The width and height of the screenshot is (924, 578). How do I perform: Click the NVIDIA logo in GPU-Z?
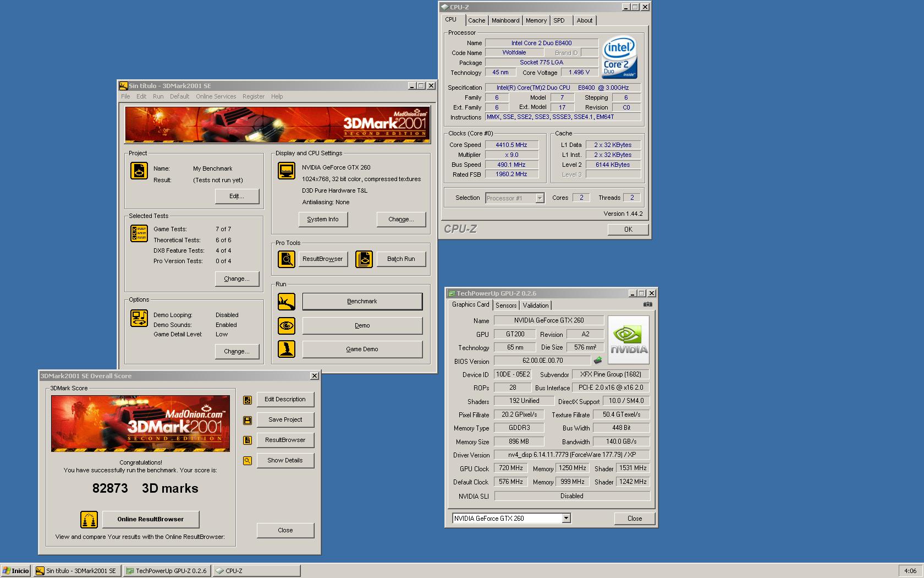pos(629,340)
